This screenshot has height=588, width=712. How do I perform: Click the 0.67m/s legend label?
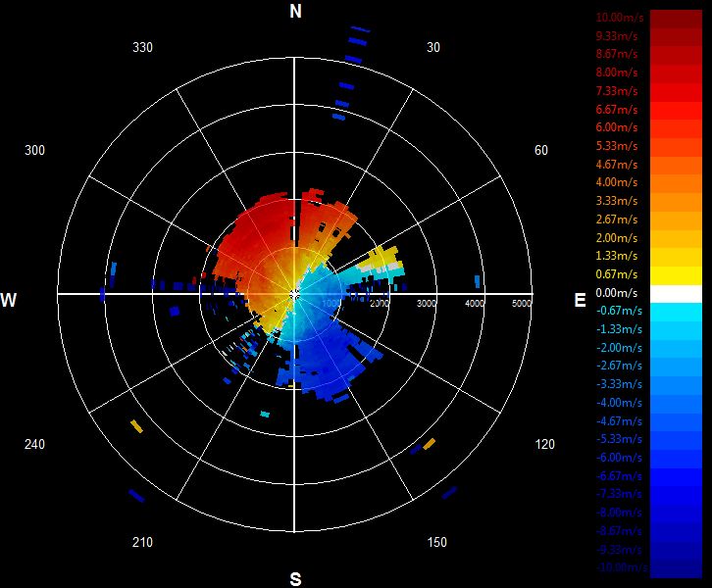point(617,274)
